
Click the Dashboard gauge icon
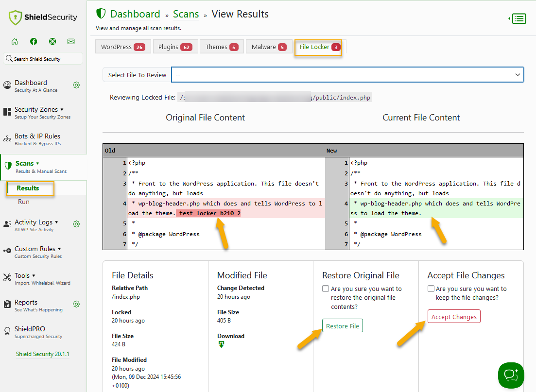coord(7,85)
